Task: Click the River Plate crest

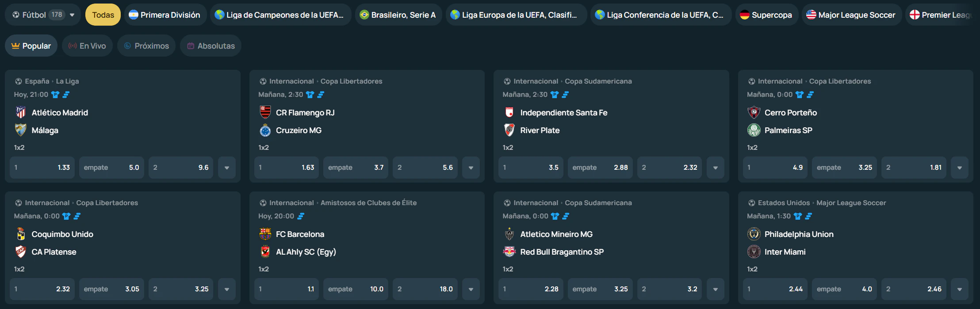Action: pyautogui.click(x=509, y=130)
